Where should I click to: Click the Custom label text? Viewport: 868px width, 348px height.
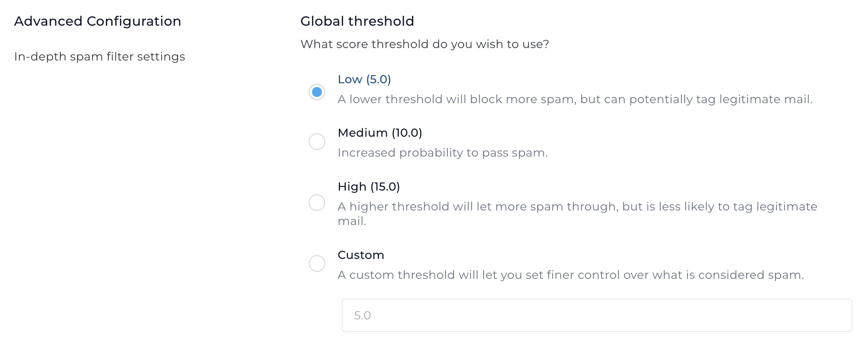click(361, 255)
